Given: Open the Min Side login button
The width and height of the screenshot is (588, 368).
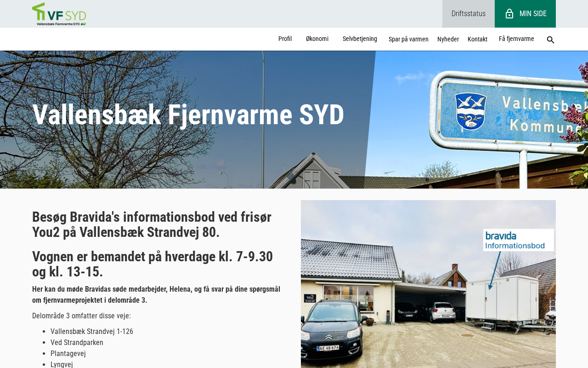Looking at the screenshot, I should tap(525, 14).
